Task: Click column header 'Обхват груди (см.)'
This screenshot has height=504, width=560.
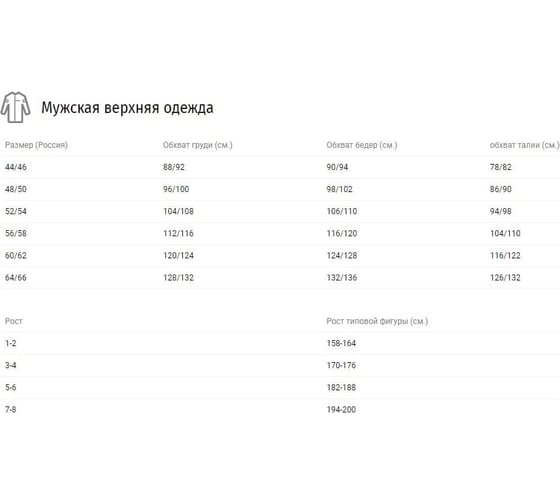Action: coord(198,145)
